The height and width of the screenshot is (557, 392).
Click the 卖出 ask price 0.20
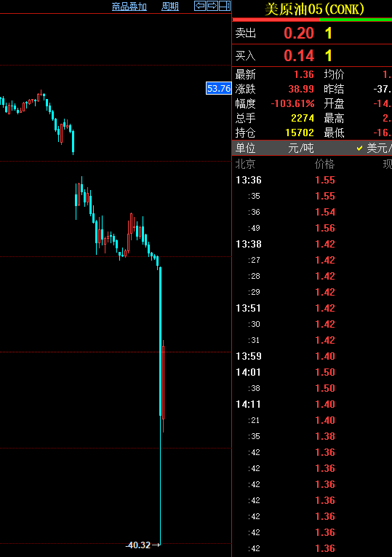[x=299, y=33]
